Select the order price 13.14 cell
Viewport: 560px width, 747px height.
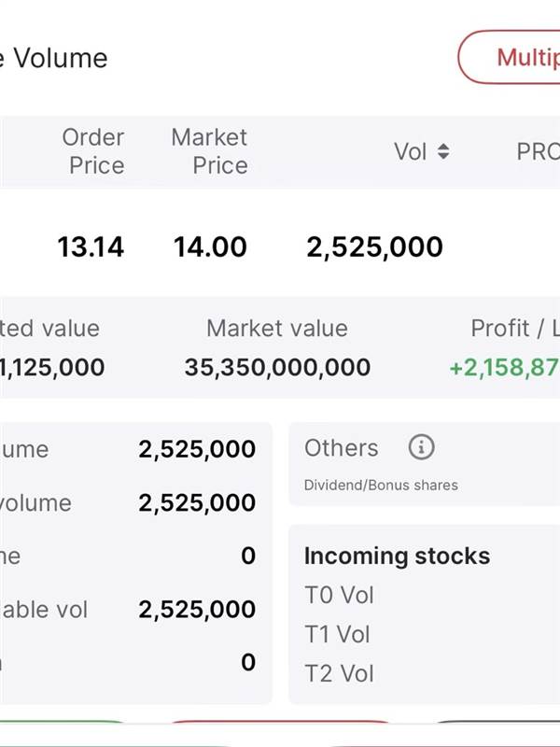91,247
